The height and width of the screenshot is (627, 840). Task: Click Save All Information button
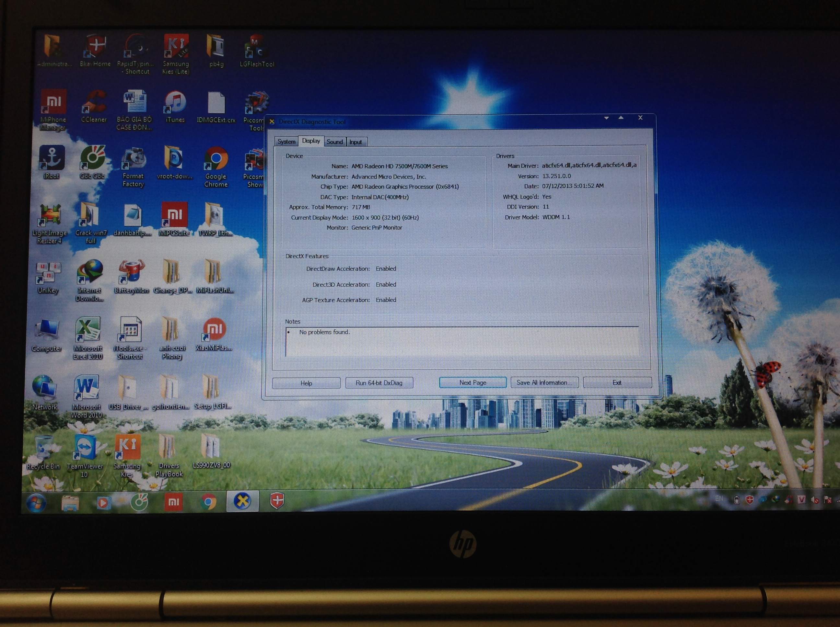tap(544, 382)
